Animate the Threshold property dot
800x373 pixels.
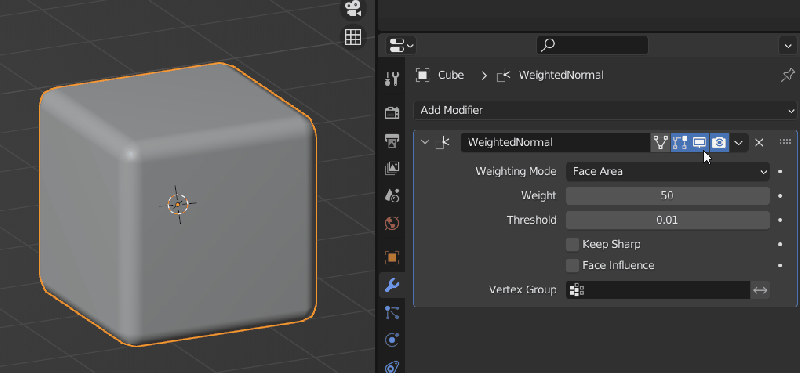click(780, 220)
